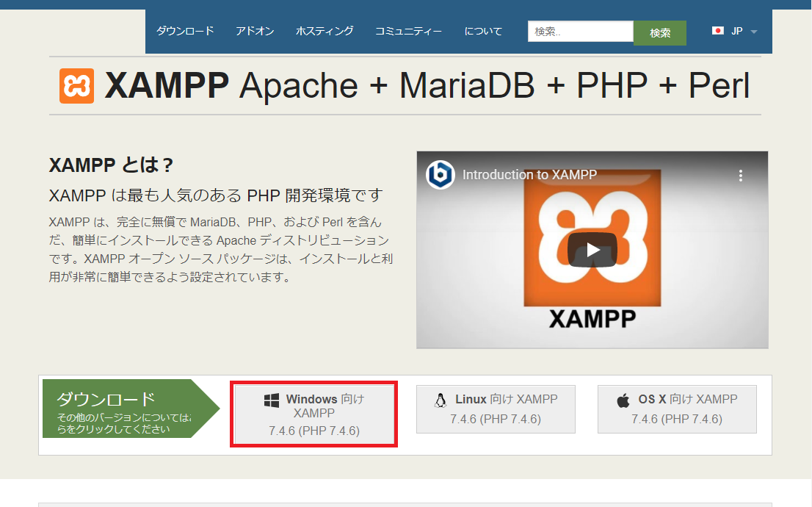Open the video's three-dot options menu
Viewport: 812px width, 507px height.
[x=741, y=176]
